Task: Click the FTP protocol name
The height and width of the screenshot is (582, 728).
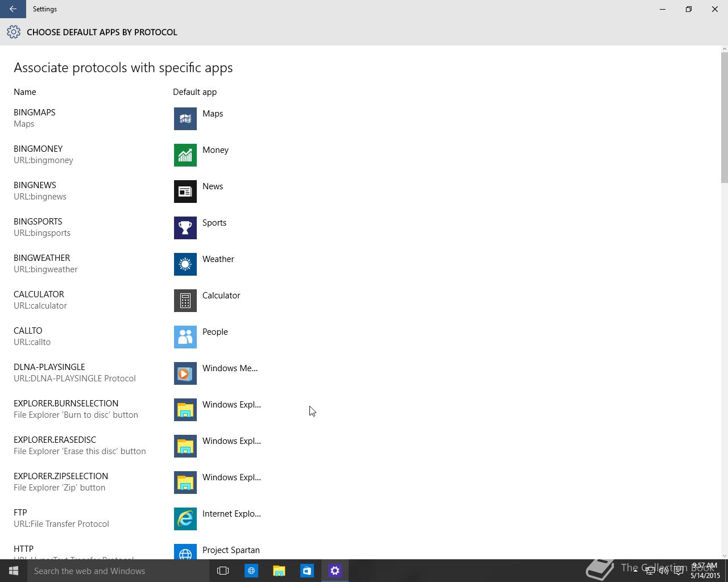Action: (20, 513)
